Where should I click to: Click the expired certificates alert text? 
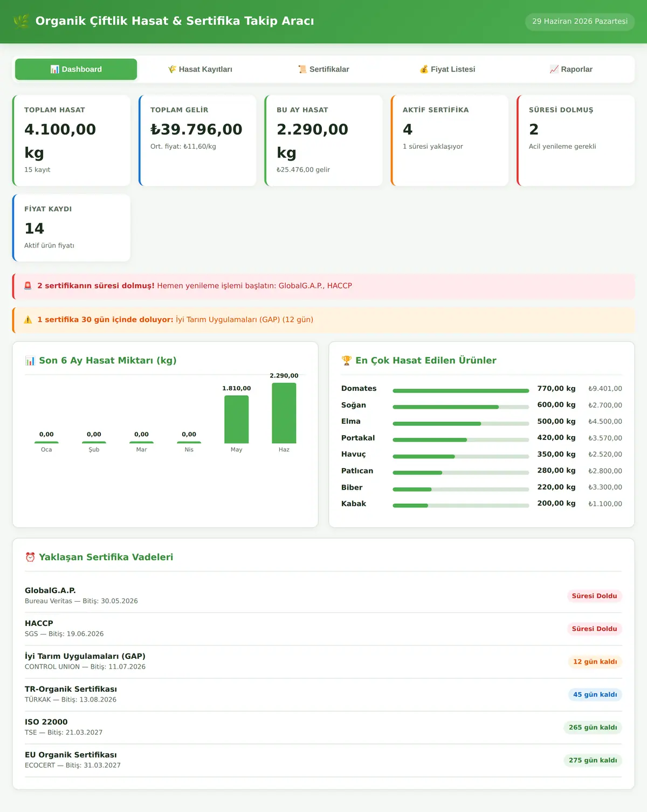coord(195,286)
